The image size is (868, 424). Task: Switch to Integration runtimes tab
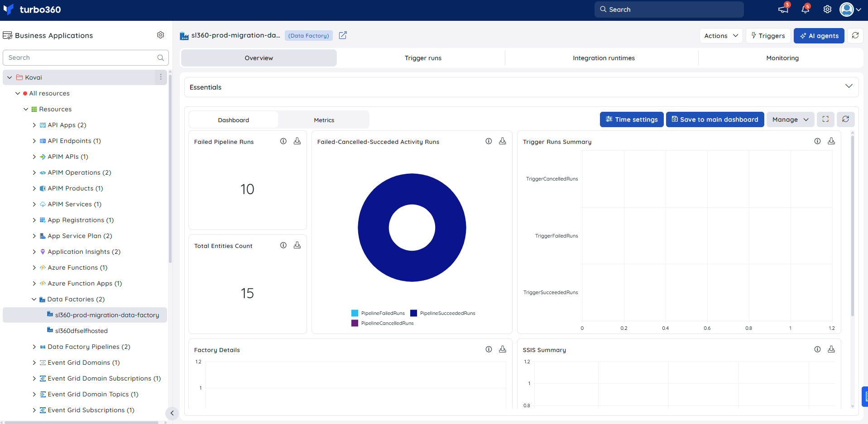604,58
